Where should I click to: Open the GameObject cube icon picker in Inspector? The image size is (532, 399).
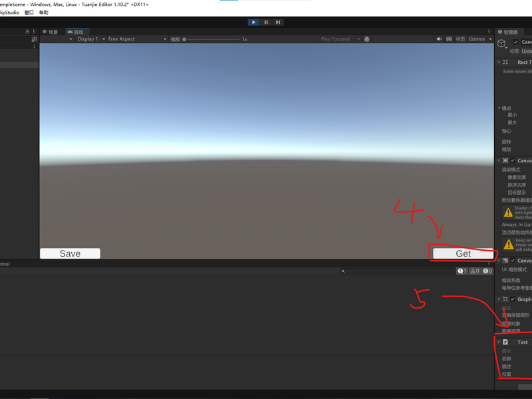pyautogui.click(x=502, y=44)
